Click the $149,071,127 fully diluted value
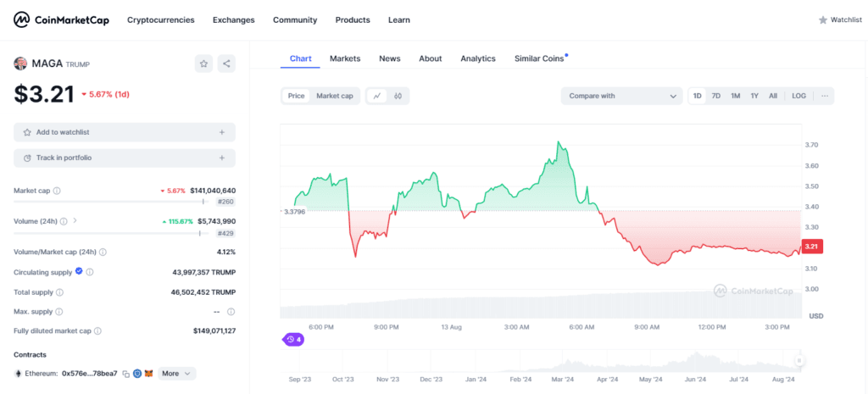This screenshot has height=394, width=868. tap(214, 331)
